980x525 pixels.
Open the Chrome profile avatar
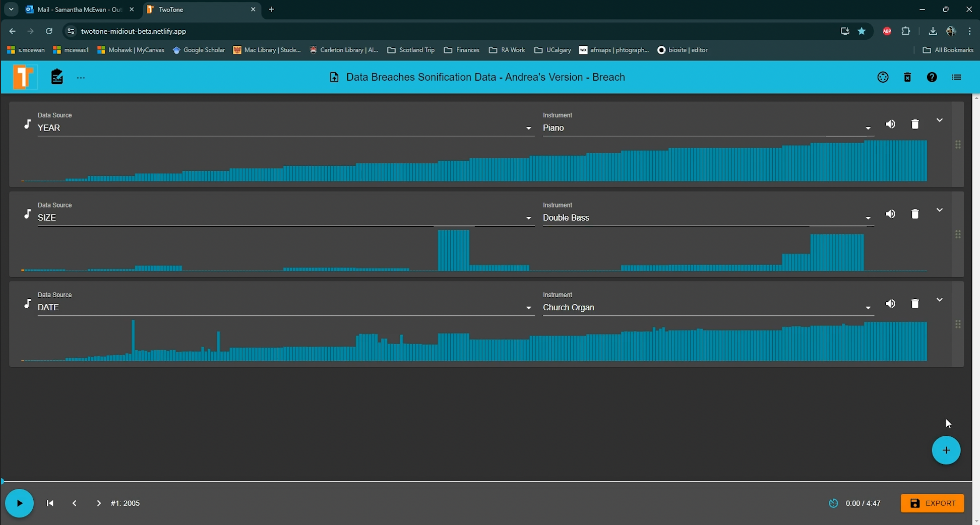(951, 31)
